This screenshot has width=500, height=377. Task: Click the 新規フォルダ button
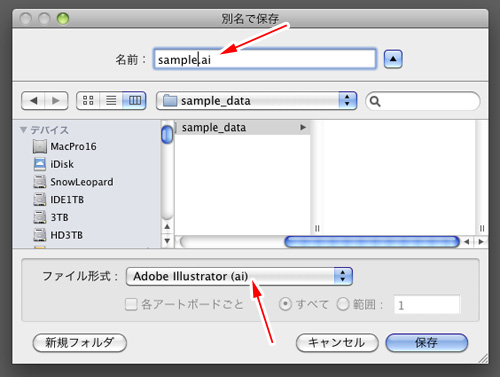click(80, 343)
